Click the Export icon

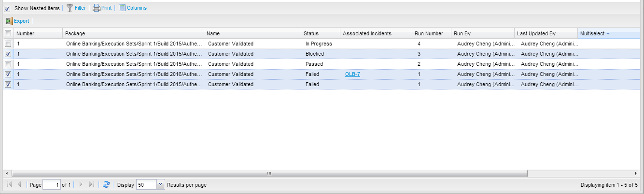point(9,21)
